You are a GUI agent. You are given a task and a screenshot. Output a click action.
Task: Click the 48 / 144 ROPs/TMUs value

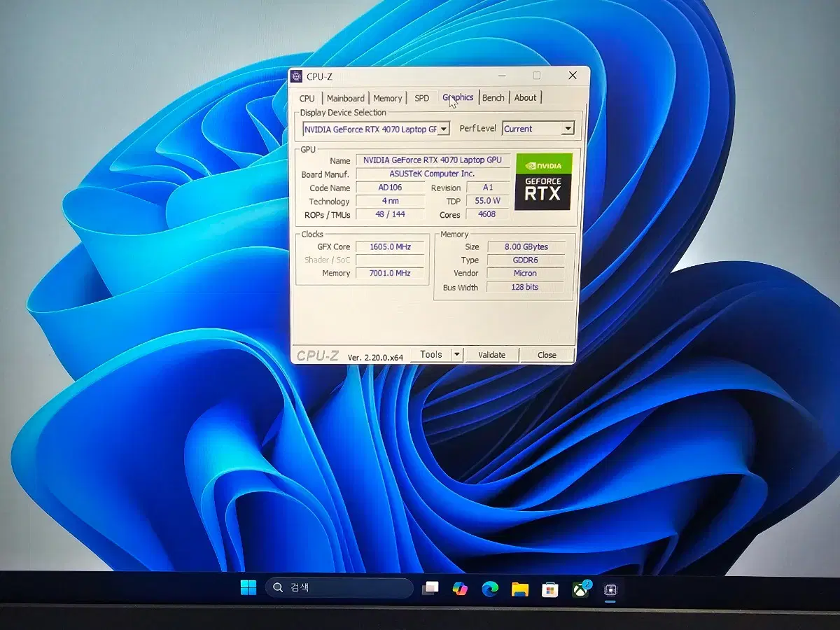(390, 214)
